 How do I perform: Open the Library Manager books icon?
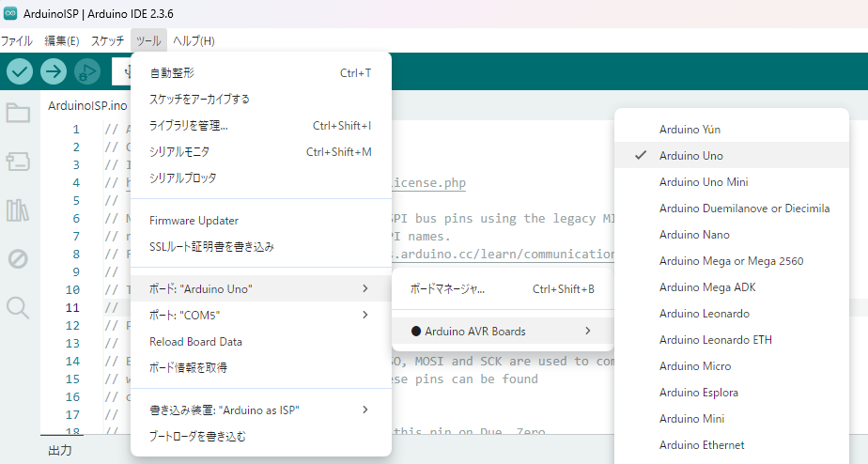18,210
